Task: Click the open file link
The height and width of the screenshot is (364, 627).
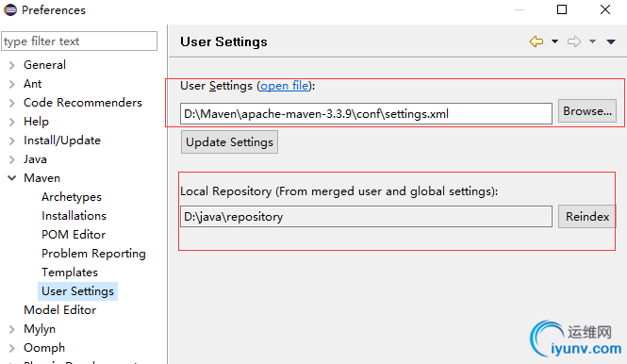Action: 285,86
